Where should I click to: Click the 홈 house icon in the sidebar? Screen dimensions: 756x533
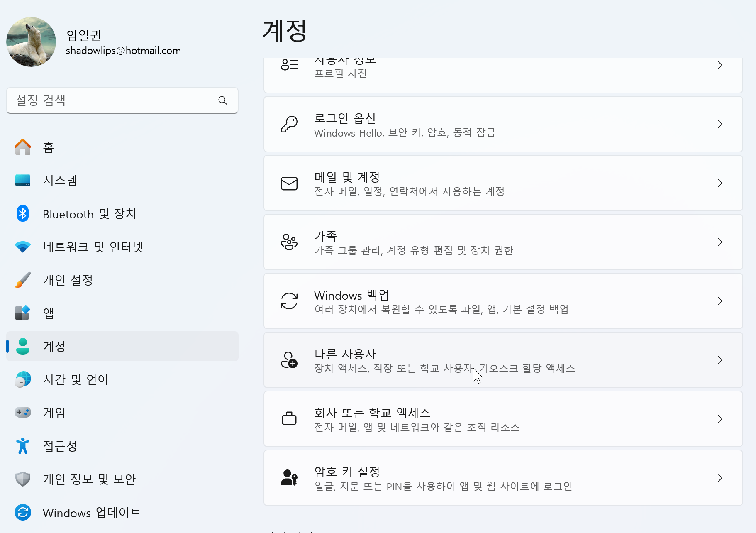(x=23, y=147)
